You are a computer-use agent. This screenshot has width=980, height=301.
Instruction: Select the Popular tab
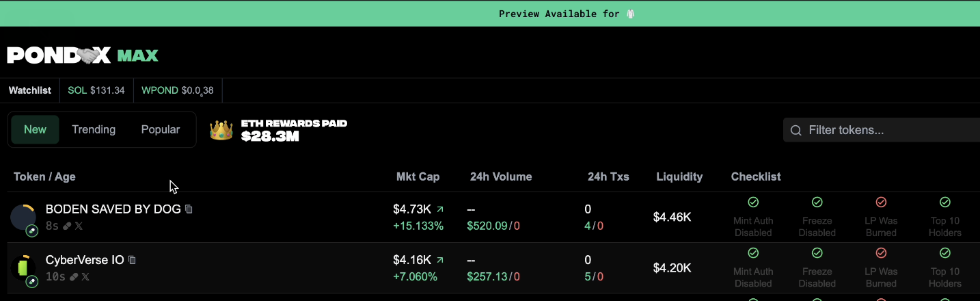point(161,129)
